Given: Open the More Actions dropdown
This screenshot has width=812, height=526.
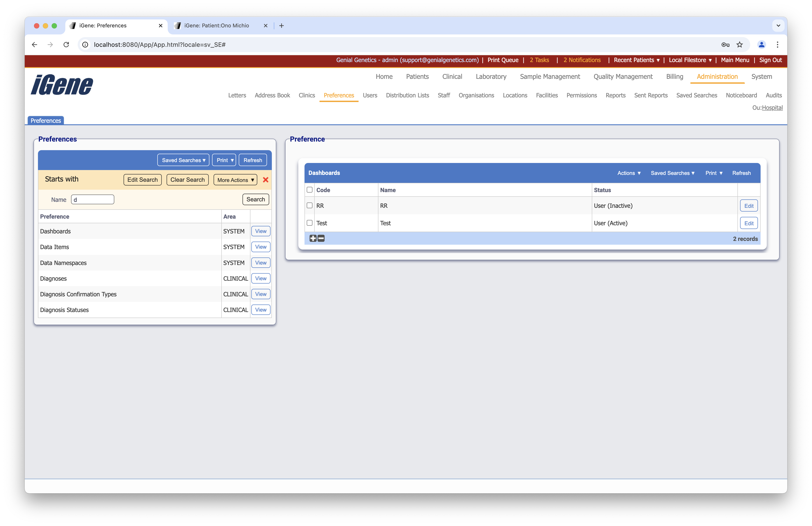Looking at the screenshot, I should click(235, 180).
